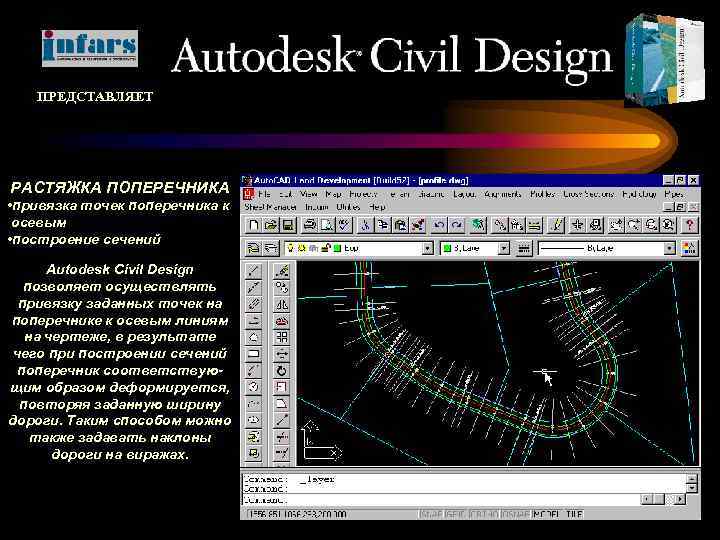Screen dimensions: 720x540
Task: Cut selection with the scissors icon
Action: pyautogui.click(x=366, y=225)
